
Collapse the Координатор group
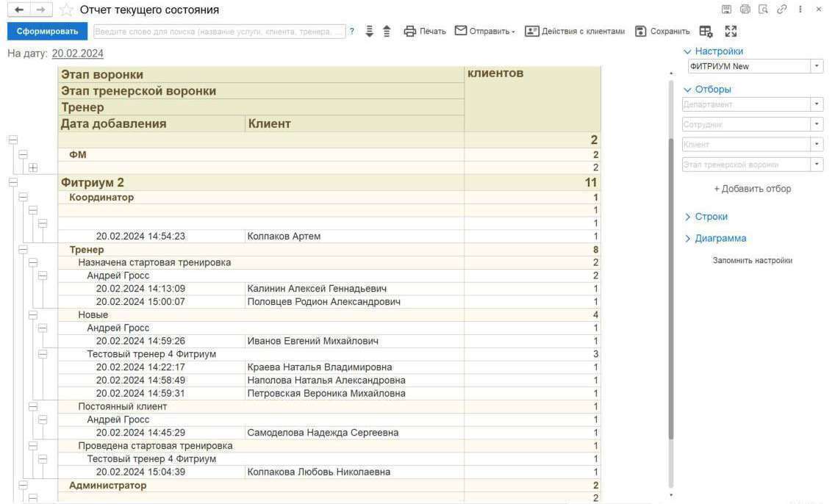pos(23,197)
